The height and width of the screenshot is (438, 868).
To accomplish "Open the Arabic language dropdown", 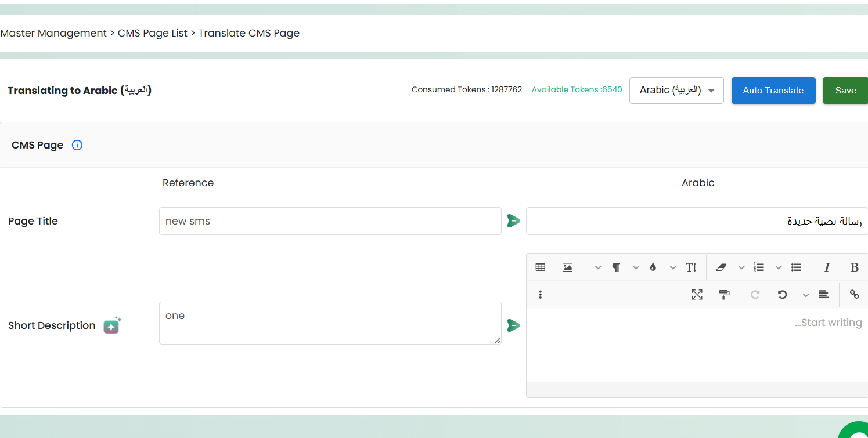I will (676, 91).
